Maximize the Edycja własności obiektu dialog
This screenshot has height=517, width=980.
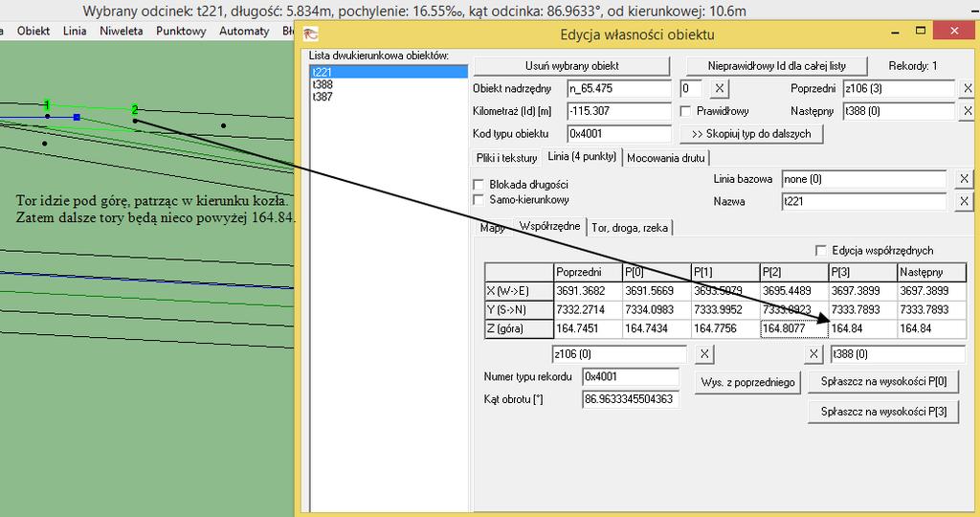click(x=920, y=32)
